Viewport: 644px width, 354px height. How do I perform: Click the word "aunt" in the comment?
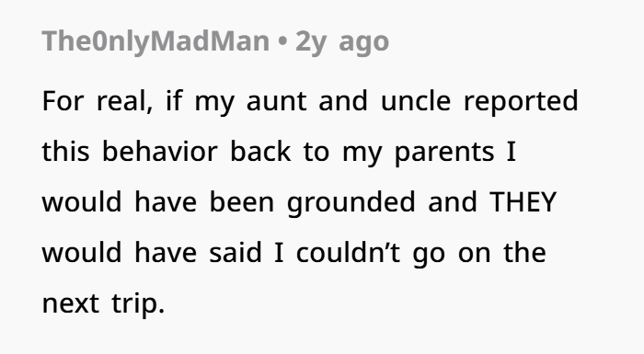coord(276,101)
